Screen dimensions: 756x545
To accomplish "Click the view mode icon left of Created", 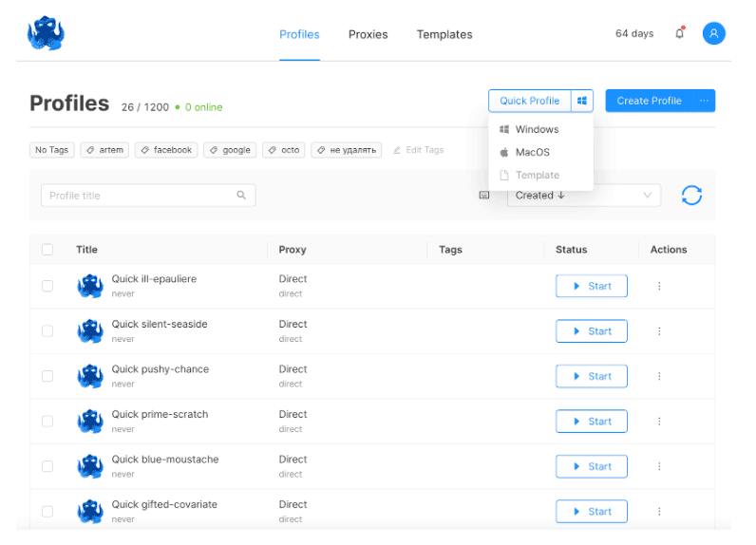I will (484, 196).
